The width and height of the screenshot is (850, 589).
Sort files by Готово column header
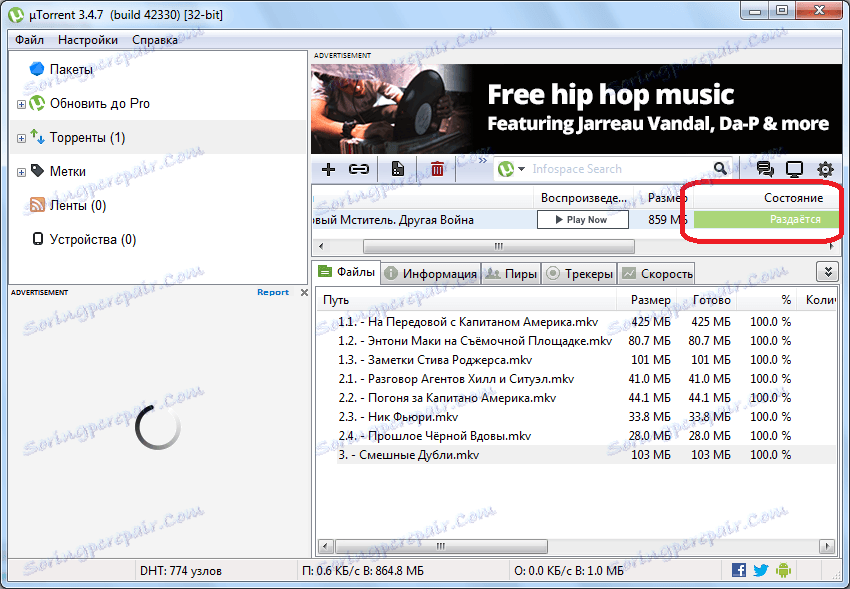(x=706, y=300)
